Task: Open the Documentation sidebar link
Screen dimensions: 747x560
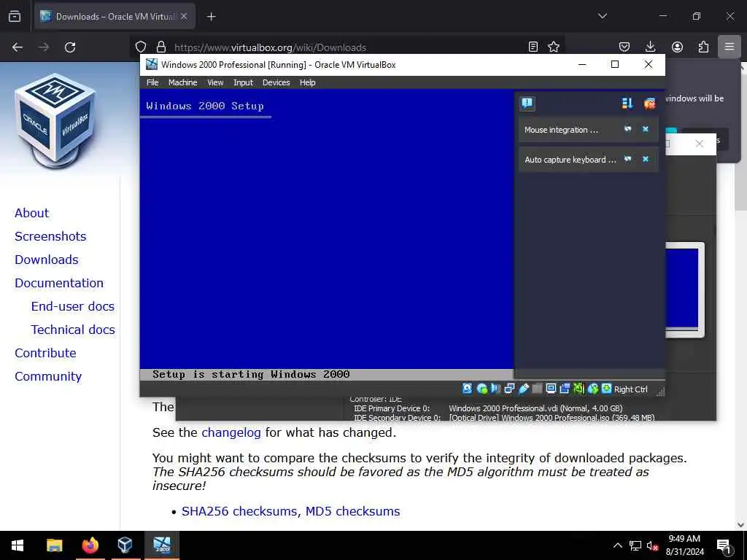Action: pyautogui.click(x=59, y=283)
